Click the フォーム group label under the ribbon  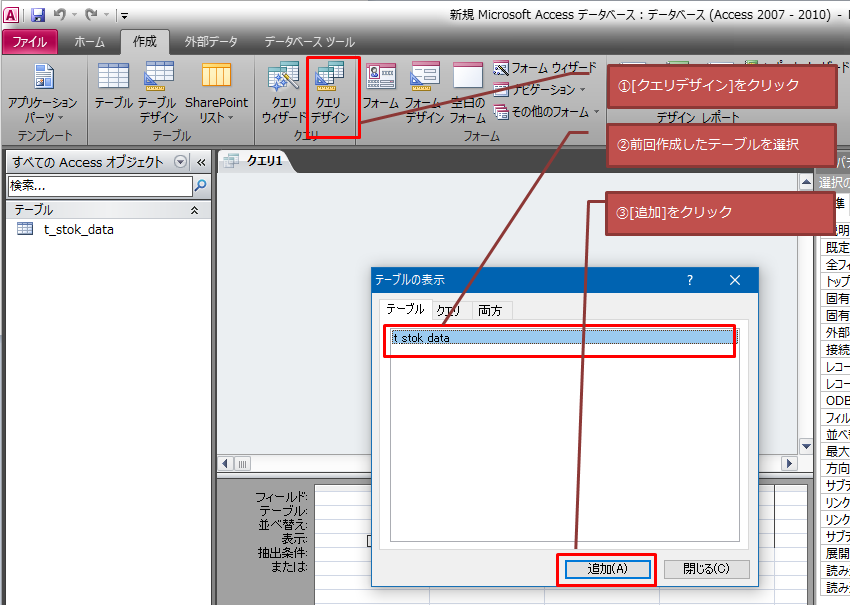[481, 136]
